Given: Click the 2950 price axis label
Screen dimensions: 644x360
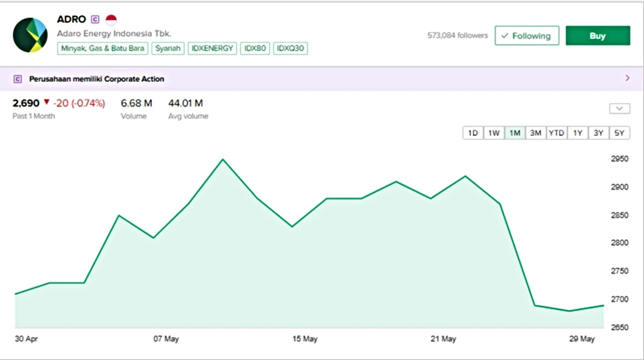Looking at the screenshot, I should point(620,159).
